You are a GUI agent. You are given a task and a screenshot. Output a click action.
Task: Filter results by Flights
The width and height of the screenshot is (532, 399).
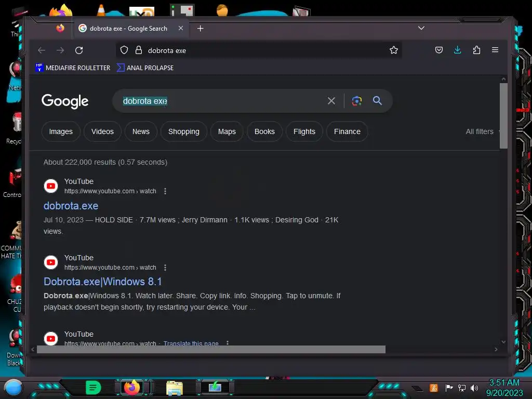tap(304, 131)
